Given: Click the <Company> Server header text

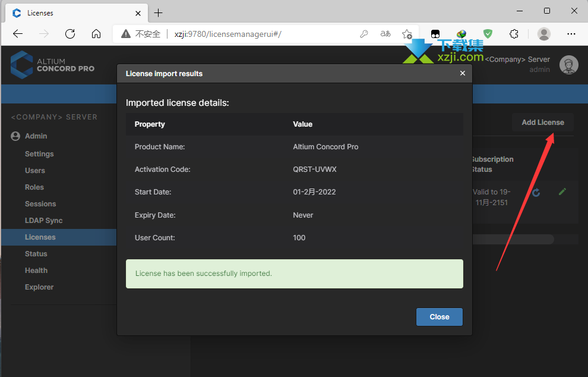Looking at the screenshot, I should click(x=517, y=59).
